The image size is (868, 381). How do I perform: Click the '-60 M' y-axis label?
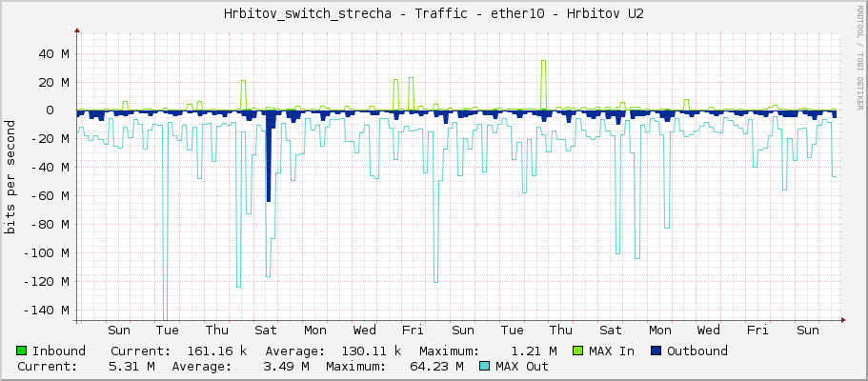click(50, 196)
